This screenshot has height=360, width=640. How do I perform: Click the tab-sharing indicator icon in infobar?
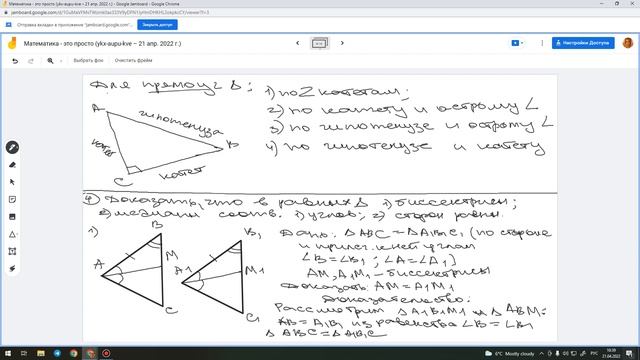9,25
